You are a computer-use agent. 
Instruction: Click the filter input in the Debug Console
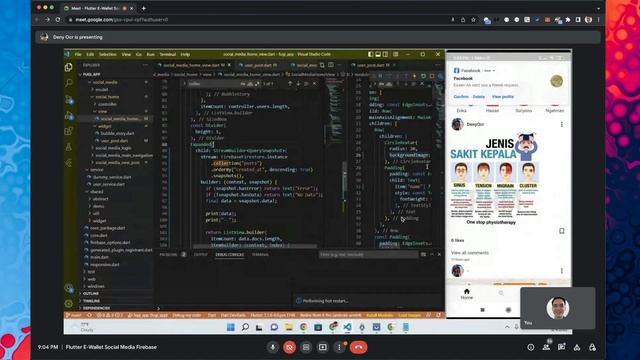[368, 255]
